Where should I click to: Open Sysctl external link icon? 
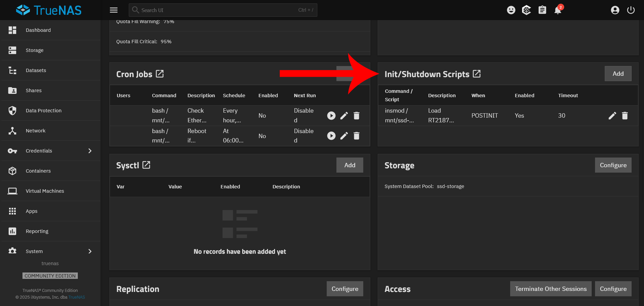[146, 165]
